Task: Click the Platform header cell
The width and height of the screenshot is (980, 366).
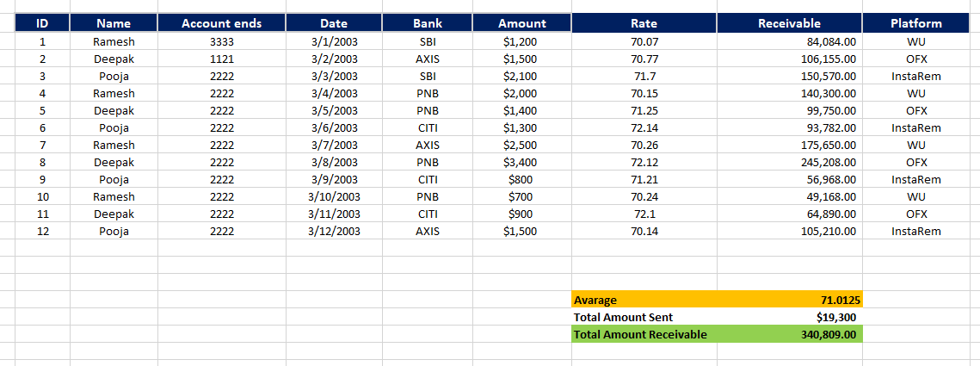Action: point(916,23)
